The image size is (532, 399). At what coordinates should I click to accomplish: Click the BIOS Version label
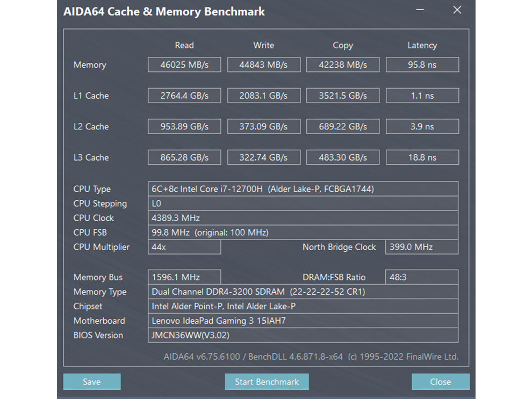click(98, 335)
